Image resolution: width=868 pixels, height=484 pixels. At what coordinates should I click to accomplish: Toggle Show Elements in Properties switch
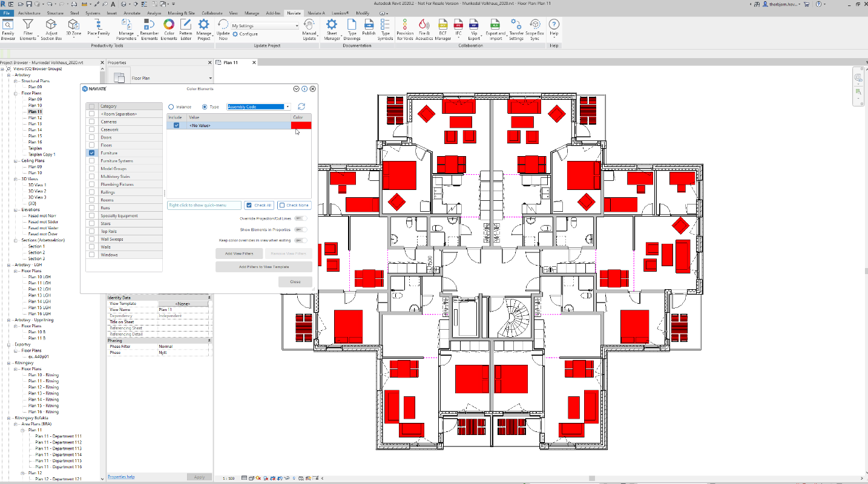point(300,230)
